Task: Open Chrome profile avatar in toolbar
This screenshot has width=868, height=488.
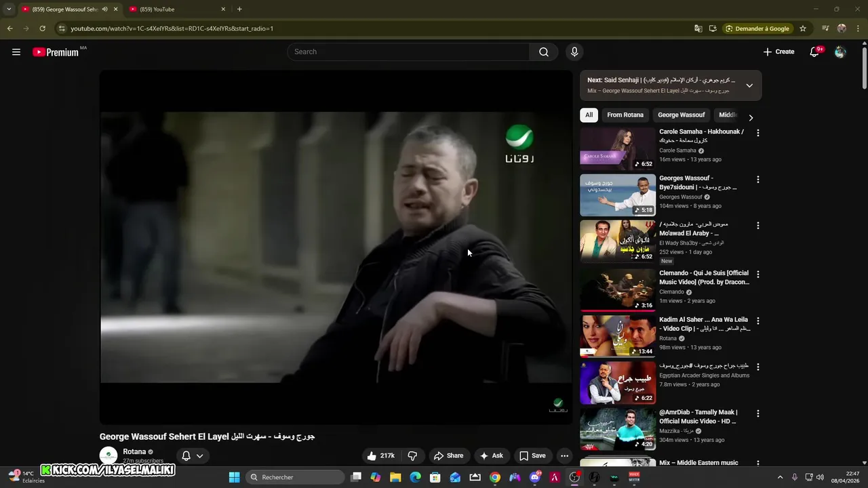Action: point(842,28)
